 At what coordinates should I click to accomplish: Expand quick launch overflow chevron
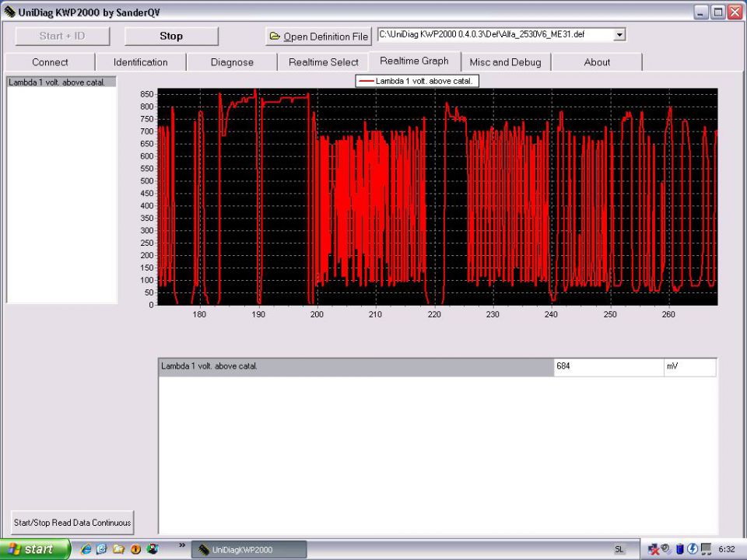(182, 545)
